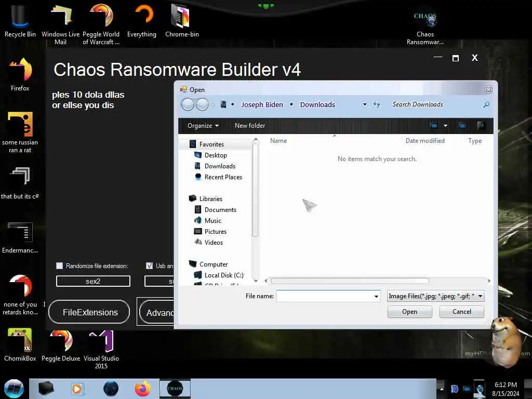The image size is (532, 399).
Task: Click the clock in system tray
Action: 506,389
